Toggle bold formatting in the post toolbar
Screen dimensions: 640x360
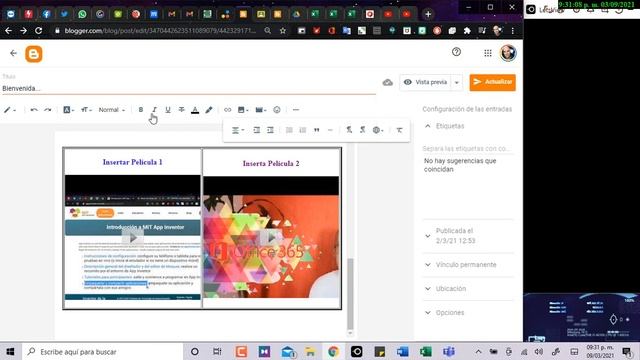(141, 110)
